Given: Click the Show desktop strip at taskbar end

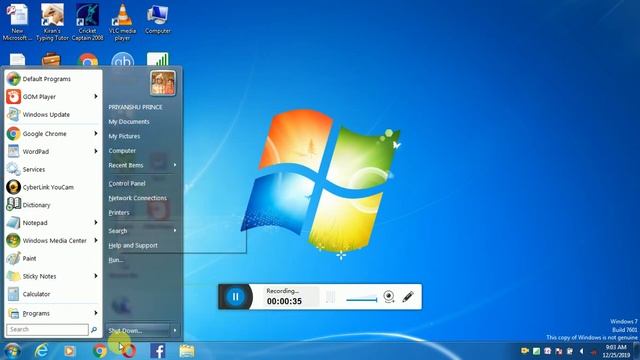Looking at the screenshot, I should (x=636, y=351).
